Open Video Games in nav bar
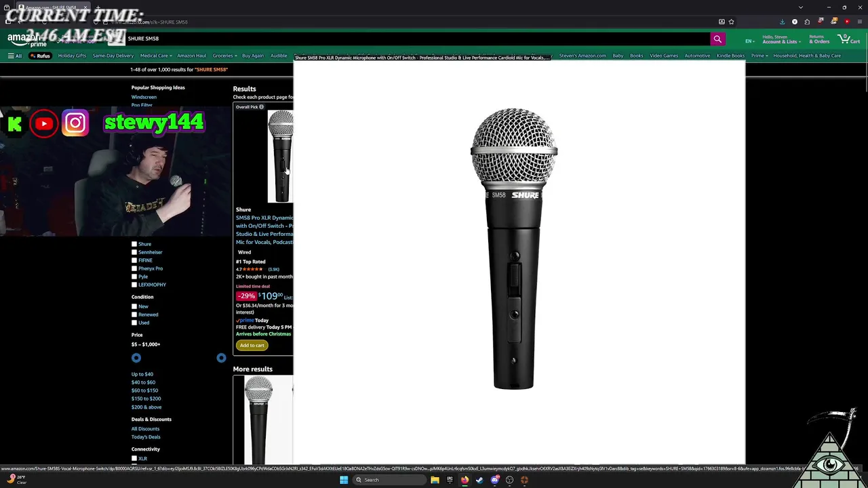 [664, 56]
